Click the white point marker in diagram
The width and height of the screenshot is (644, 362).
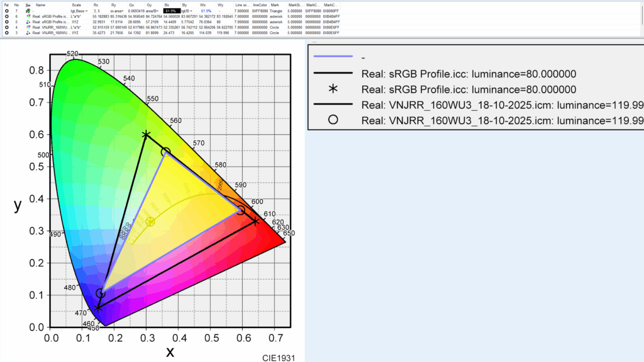(x=150, y=222)
